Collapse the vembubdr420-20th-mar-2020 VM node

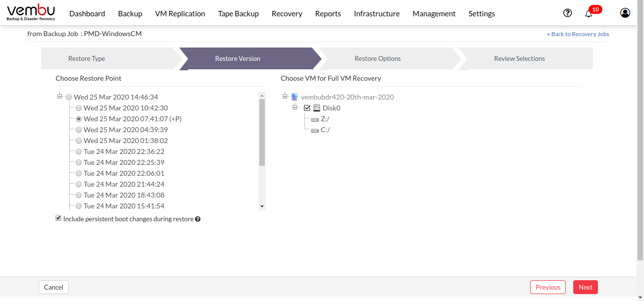[x=285, y=96]
